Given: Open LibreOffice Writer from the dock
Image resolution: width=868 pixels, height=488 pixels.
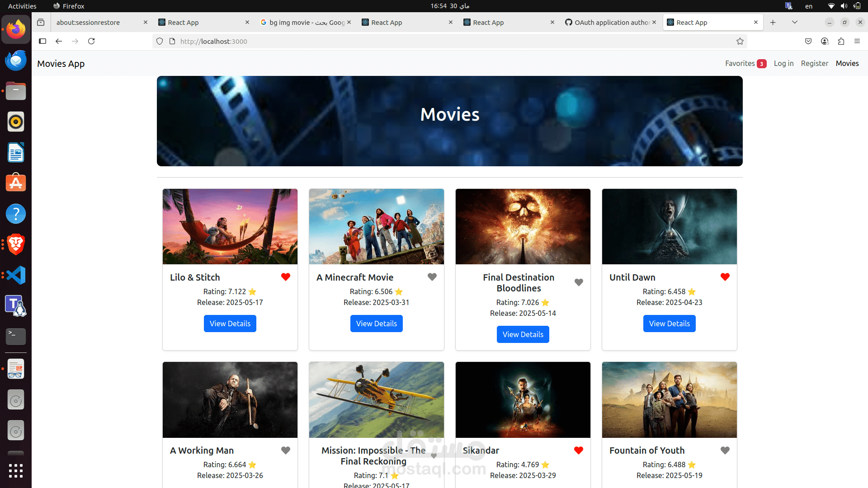Looking at the screenshot, I should tap(16, 152).
